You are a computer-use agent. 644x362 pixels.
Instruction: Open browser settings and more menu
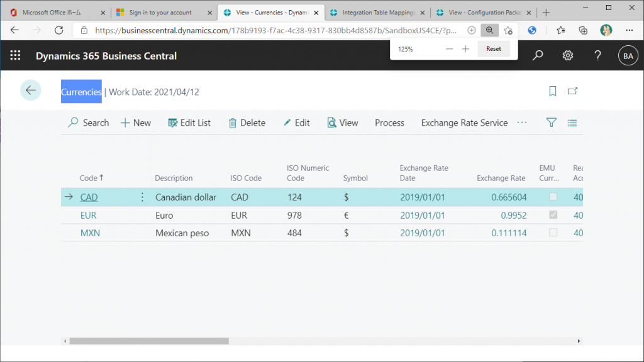[629, 30]
